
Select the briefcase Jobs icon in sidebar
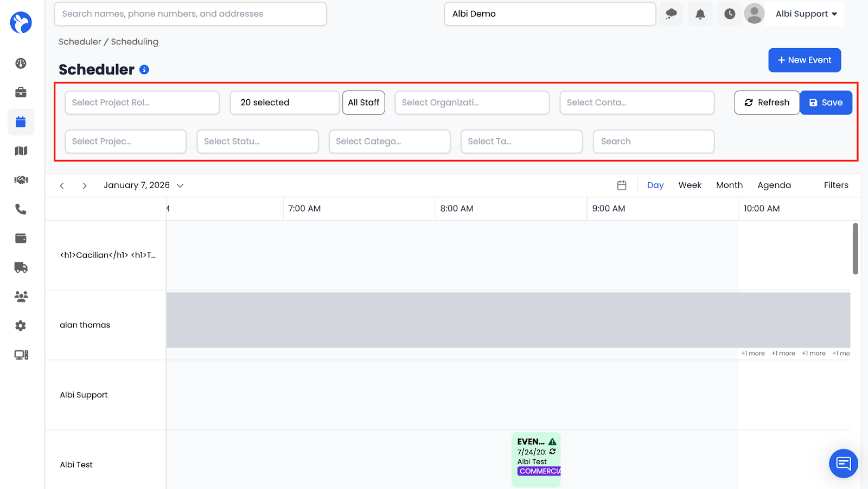[21, 92]
